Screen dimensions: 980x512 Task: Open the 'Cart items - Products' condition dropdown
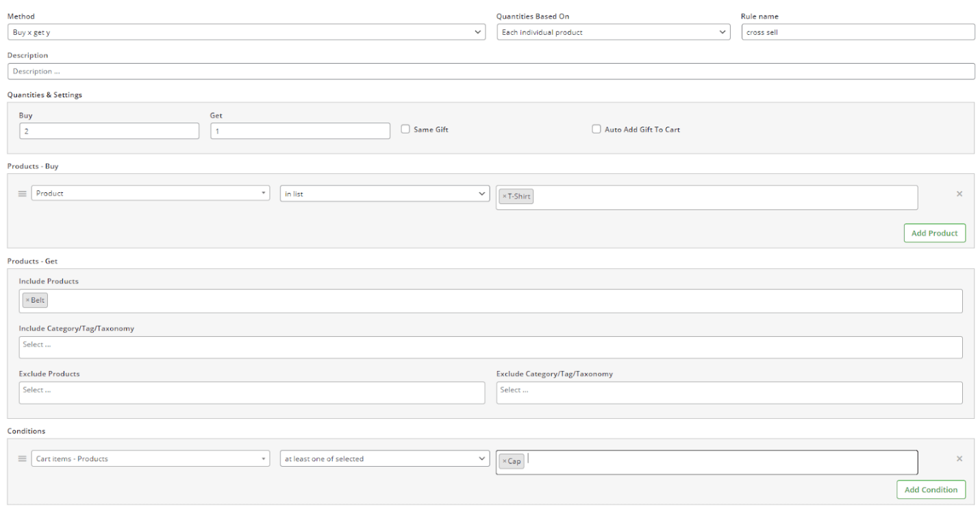[x=150, y=458]
